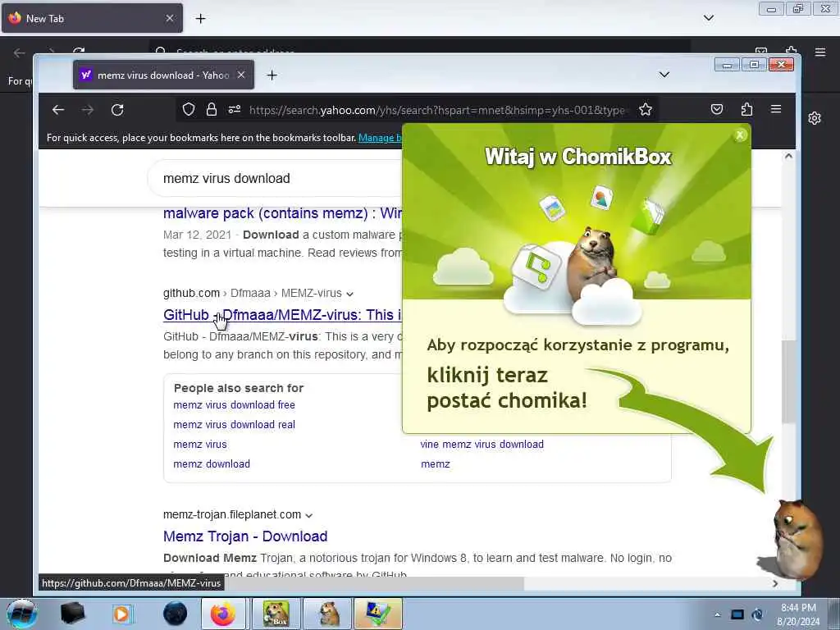Image resolution: width=840 pixels, height=630 pixels.
Task: Reload the Yahoo search page
Action: pos(117,110)
